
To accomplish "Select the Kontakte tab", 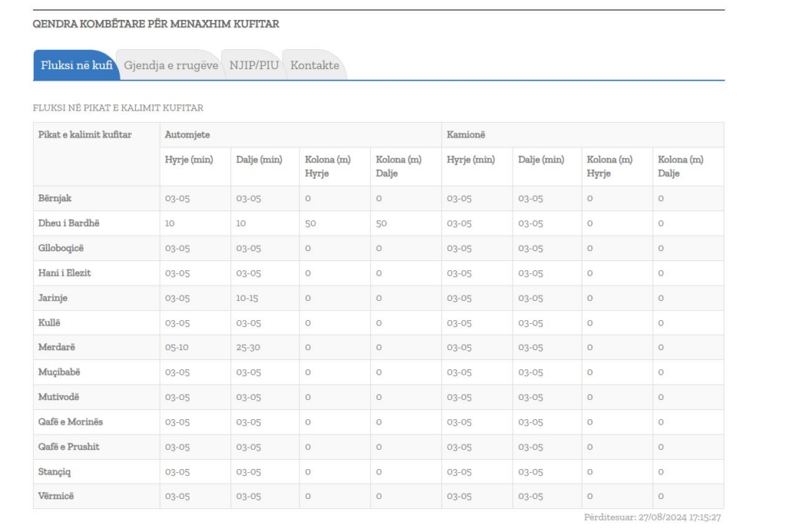I will tap(315, 65).
